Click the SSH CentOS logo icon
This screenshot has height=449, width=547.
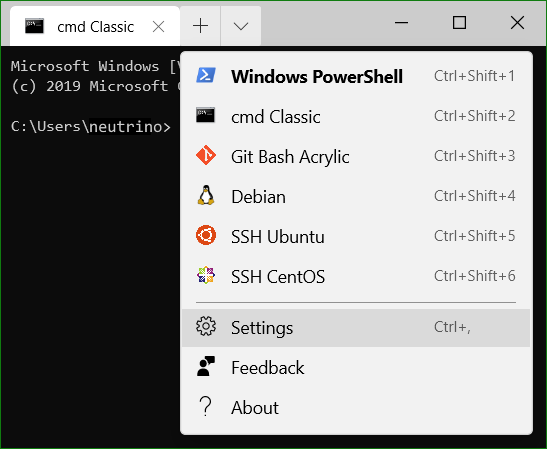coord(206,276)
